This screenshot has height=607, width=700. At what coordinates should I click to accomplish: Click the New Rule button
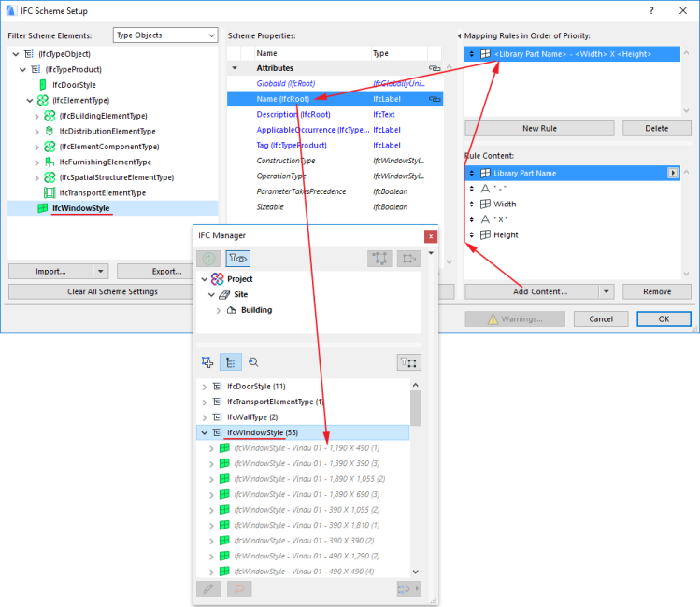(x=539, y=129)
